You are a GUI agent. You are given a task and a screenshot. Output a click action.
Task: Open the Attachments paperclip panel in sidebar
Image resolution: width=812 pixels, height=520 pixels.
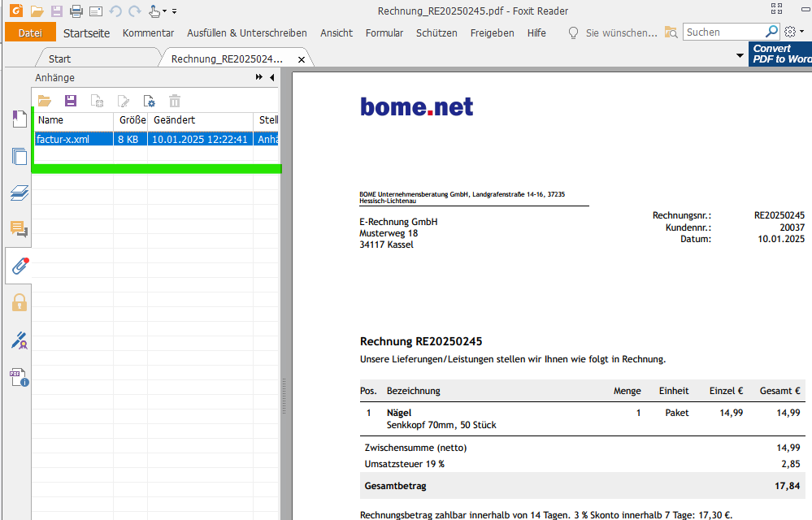(20, 266)
